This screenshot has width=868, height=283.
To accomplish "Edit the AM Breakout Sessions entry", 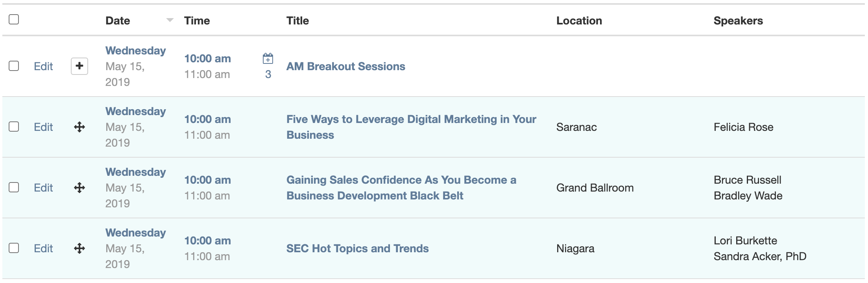I will 43,66.
